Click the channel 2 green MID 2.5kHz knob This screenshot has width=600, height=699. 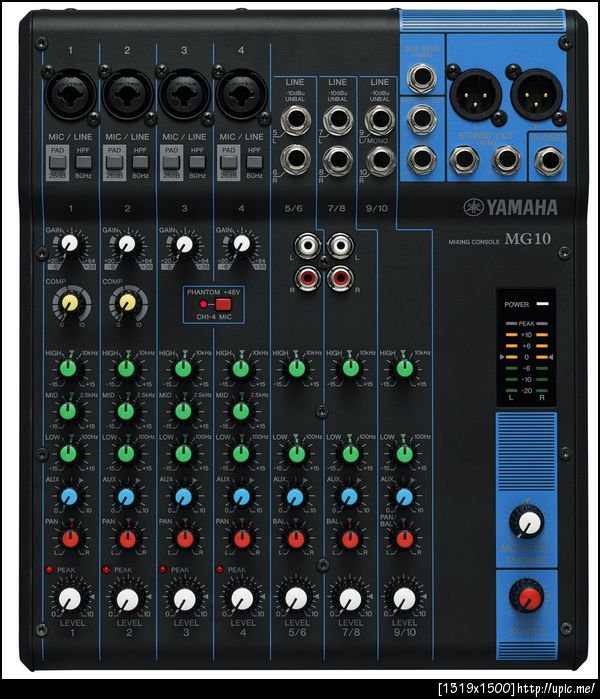click(126, 411)
